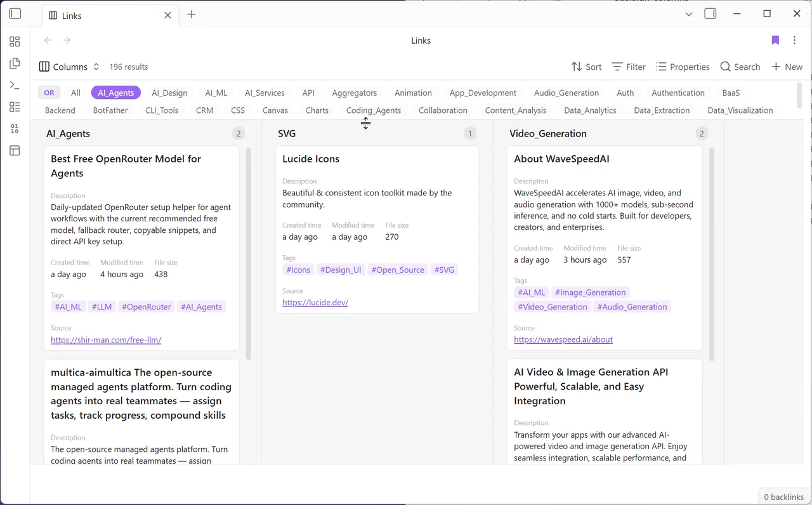
Task: Click the SVG column header
Action: 287,133
